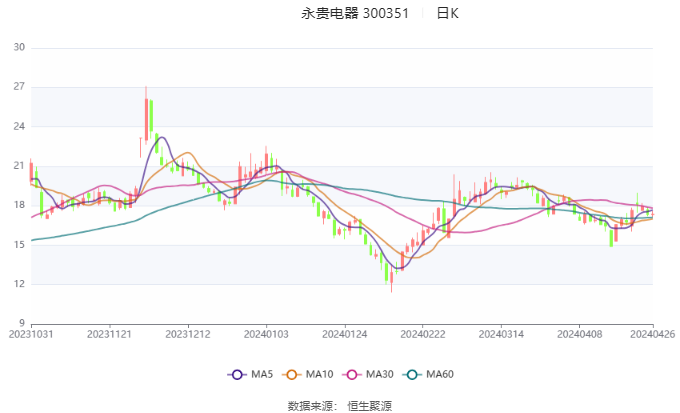This screenshot has width=680, height=413.
Task: Click the 12 price label on the y-axis
Action: pyautogui.click(x=19, y=284)
